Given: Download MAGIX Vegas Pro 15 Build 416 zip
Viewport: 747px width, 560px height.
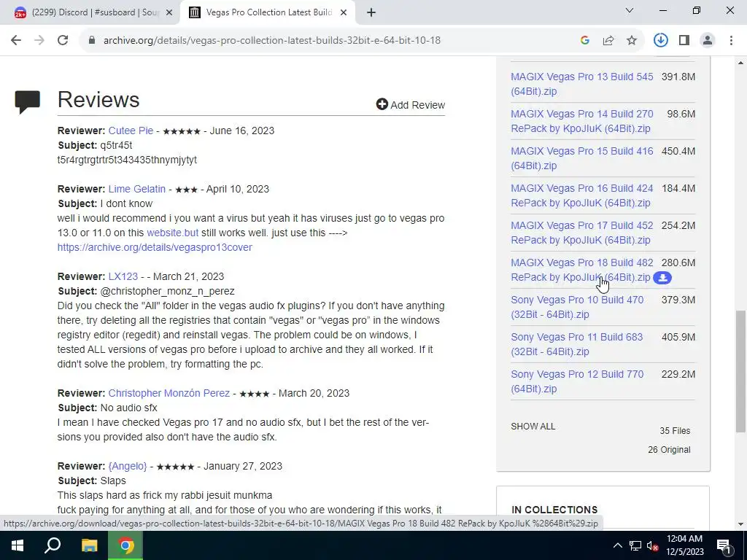Looking at the screenshot, I should pyautogui.click(x=581, y=158).
